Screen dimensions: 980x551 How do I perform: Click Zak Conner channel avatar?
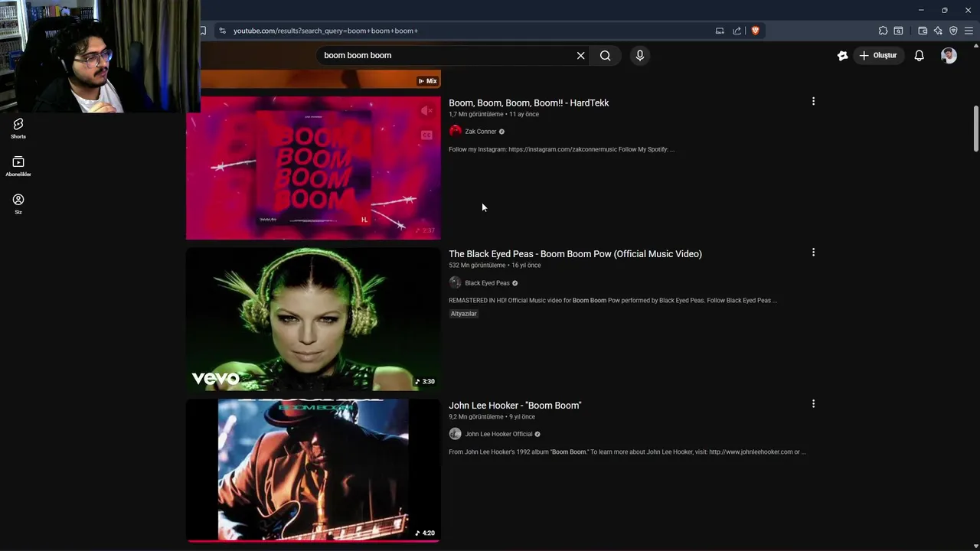click(455, 131)
